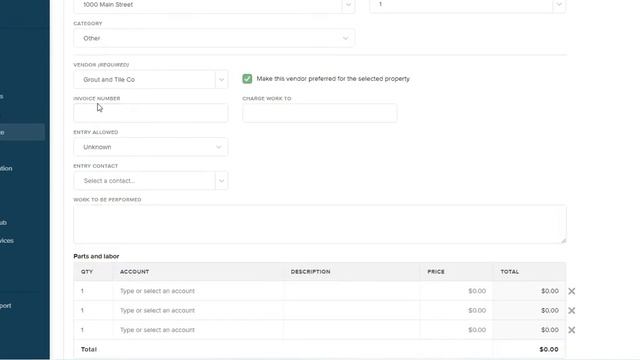Click the description cell in first parts row
Viewport: 640px width, 360px height.
coord(352,291)
